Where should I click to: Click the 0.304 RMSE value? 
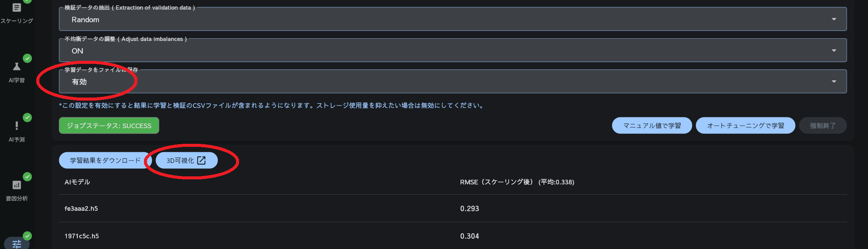point(469,236)
